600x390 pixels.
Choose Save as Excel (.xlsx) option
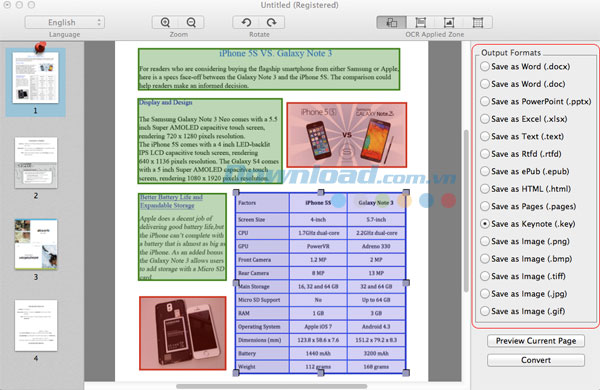tap(524, 119)
